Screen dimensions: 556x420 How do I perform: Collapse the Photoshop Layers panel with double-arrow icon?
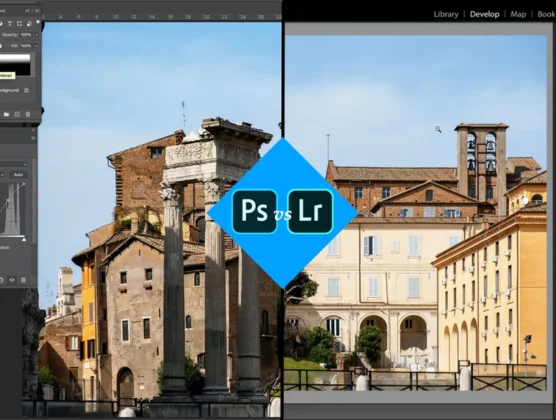point(27,11)
